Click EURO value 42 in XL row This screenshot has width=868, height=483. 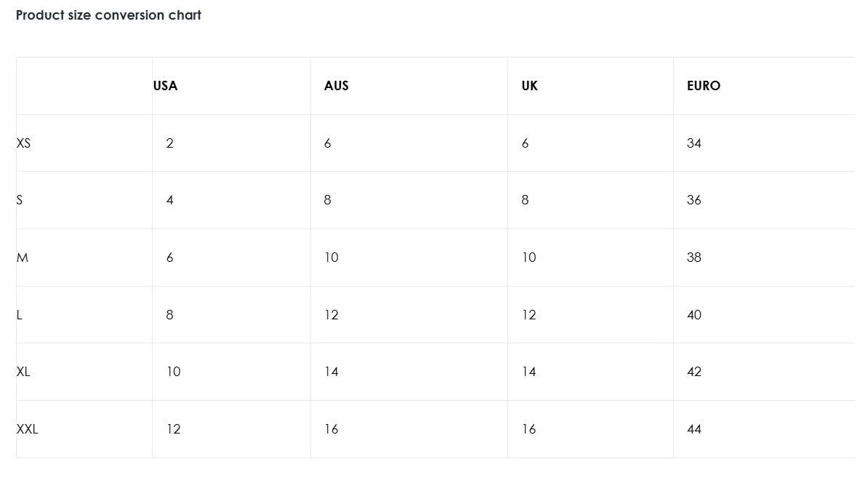point(694,372)
